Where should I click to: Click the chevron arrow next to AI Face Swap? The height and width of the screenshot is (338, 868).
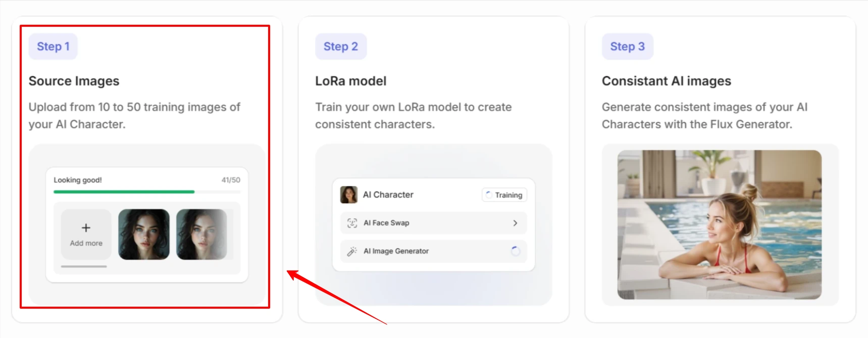(516, 223)
